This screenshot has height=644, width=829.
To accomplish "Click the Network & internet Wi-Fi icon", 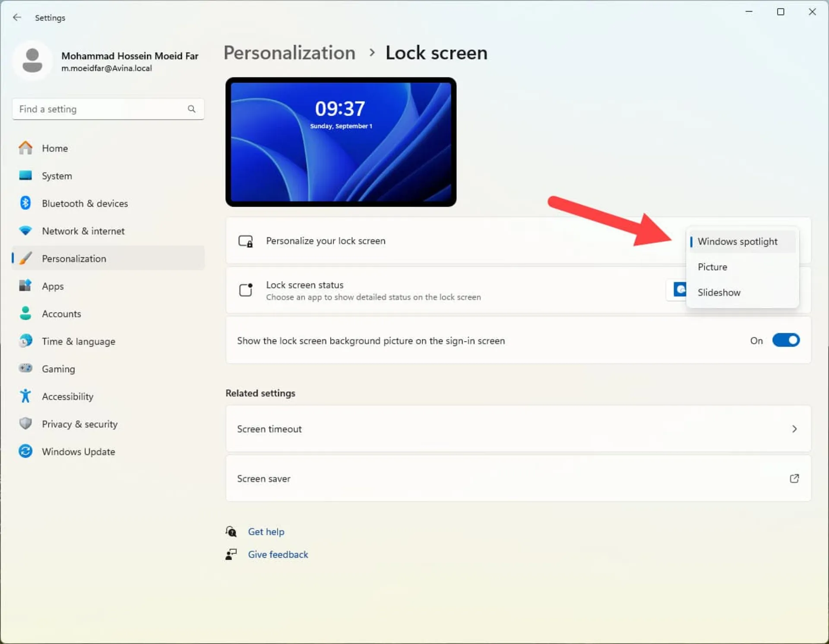I will 25,230.
